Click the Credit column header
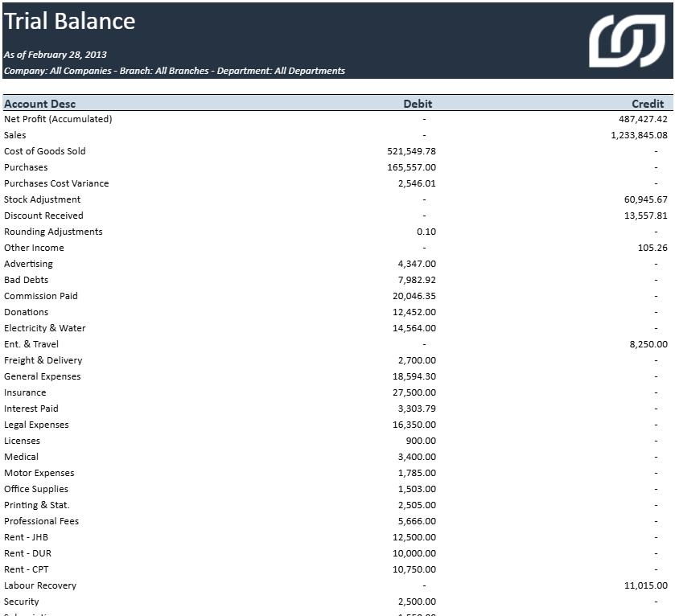 [x=648, y=104]
